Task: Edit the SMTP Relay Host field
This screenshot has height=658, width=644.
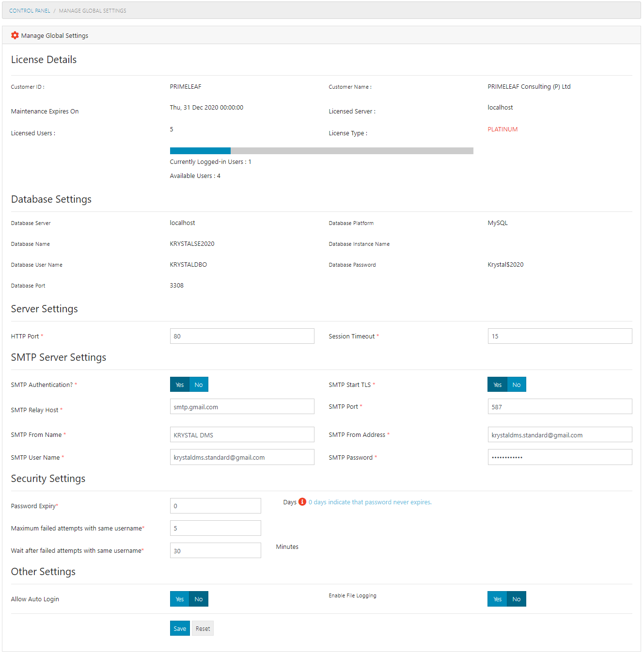Action: pyautogui.click(x=242, y=407)
